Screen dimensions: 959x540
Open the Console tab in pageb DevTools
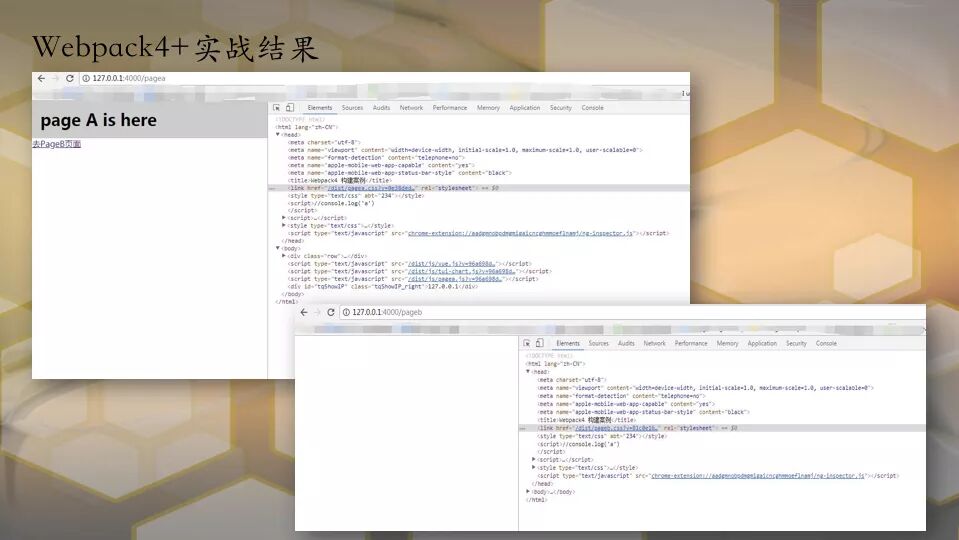(x=826, y=344)
